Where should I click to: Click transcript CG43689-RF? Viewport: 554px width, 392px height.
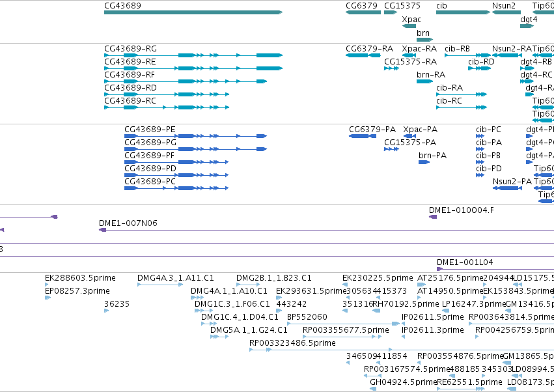point(186,81)
